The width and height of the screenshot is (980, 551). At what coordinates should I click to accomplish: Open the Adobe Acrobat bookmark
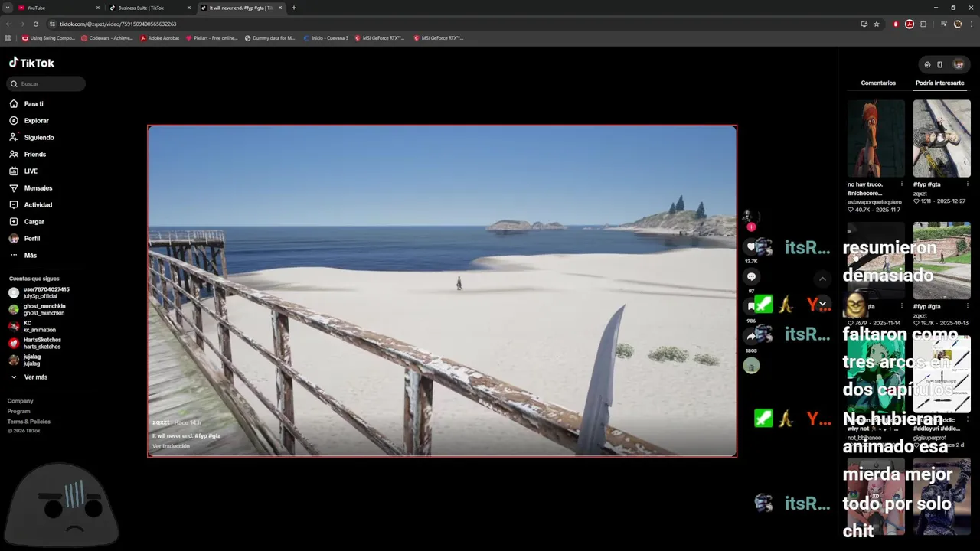point(159,37)
